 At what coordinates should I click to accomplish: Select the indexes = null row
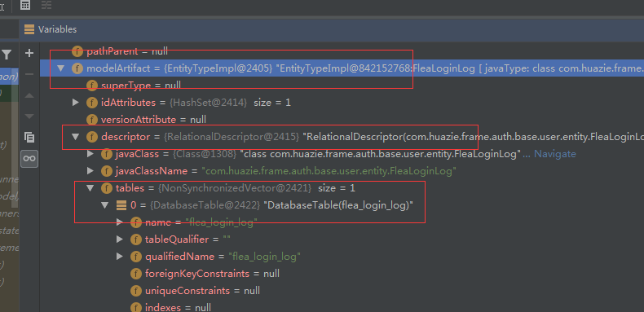342,306
